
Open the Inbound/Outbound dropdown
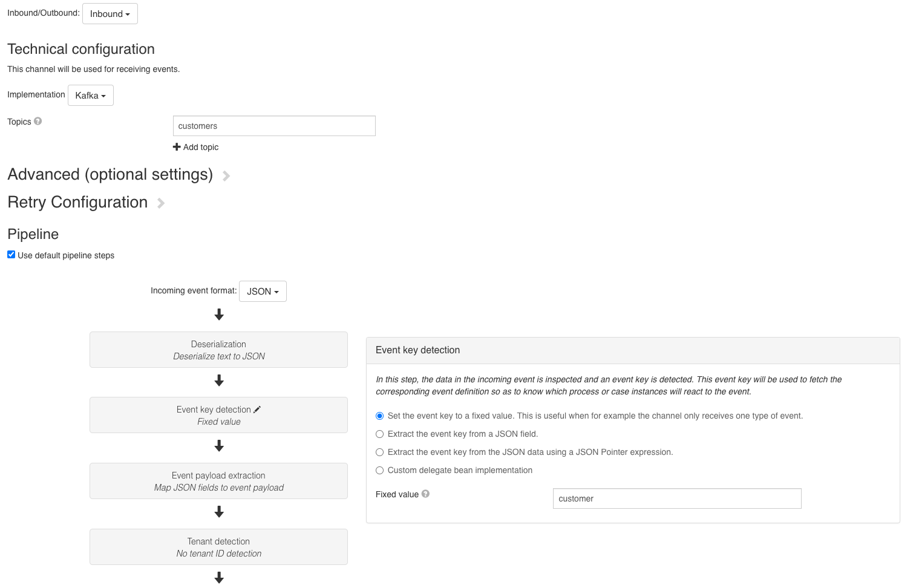tap(110, 13)
